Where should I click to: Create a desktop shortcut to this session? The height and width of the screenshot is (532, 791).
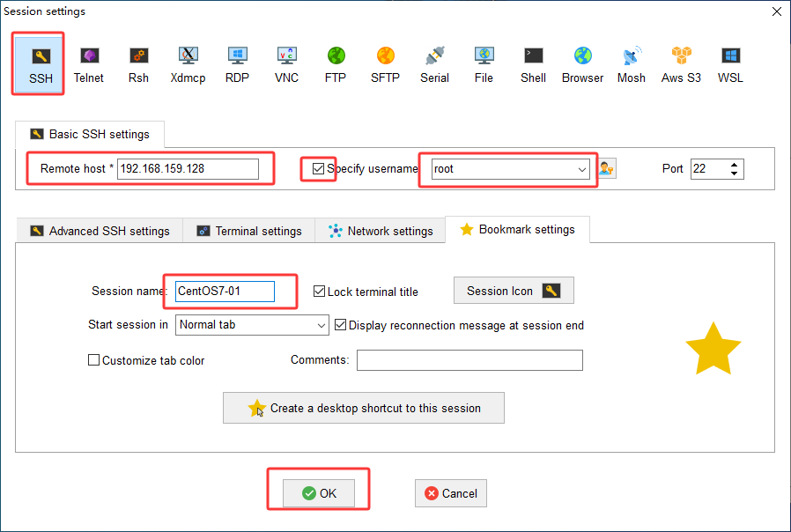[364, 408]
